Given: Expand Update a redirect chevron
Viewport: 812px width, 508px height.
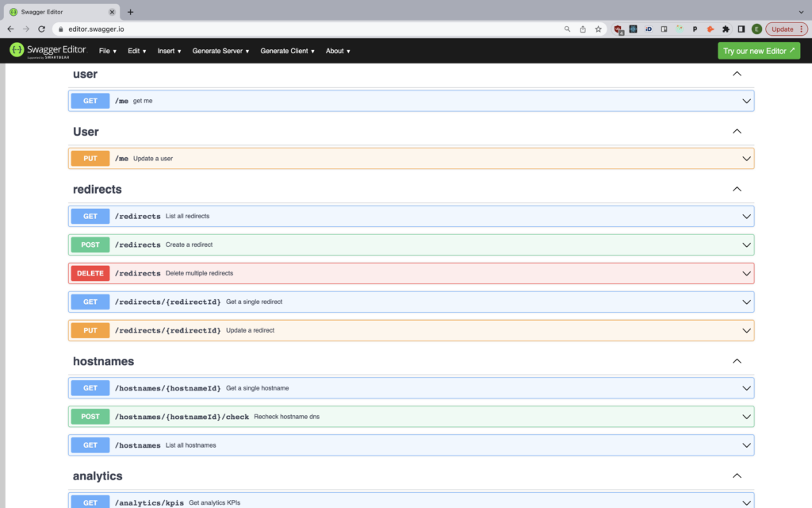Looking at the screenshot, I should click(x=746, y=330).
